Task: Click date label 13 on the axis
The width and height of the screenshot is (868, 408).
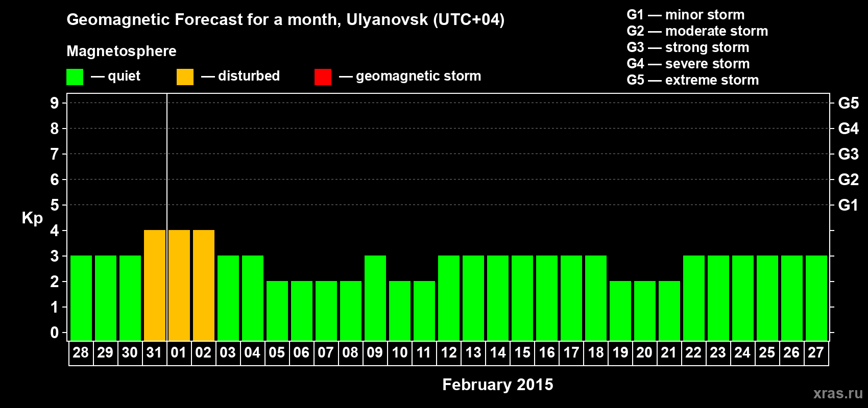Action: 473,353
